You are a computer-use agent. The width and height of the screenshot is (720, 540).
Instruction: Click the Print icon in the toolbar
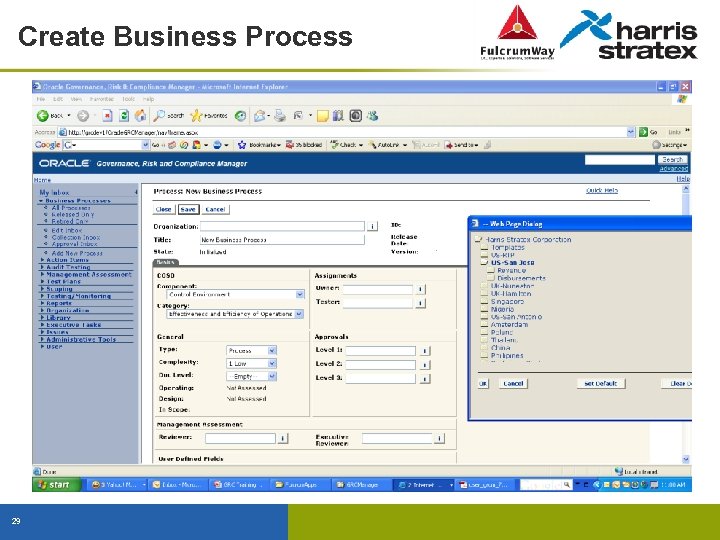280,116
